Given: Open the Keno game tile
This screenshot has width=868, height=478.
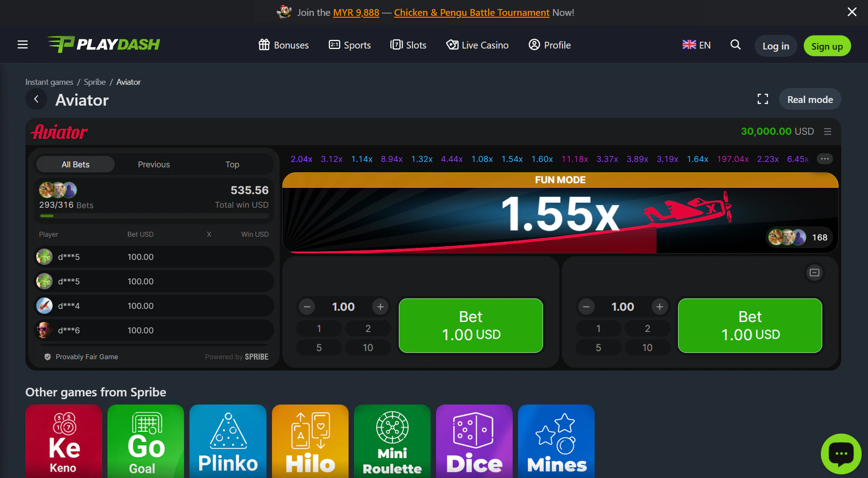Looking at the screenshot, I should (x=64, y=441).
